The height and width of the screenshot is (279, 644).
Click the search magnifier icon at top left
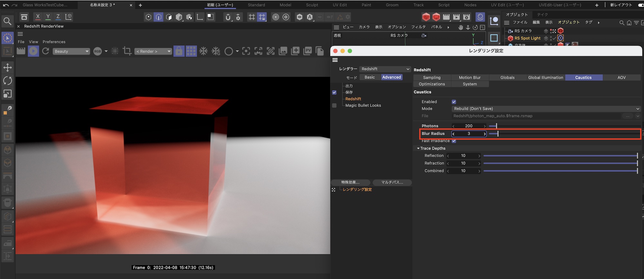tap(7, 22)
